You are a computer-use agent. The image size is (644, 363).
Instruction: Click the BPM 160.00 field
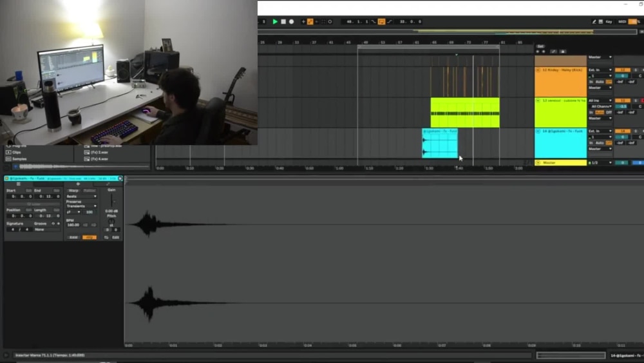pos(73,225)
